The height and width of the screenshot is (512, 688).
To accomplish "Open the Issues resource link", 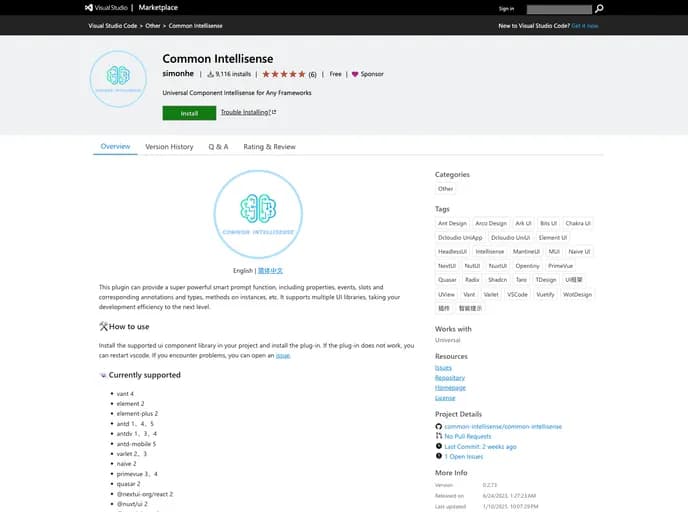I will tap(443, 368).
